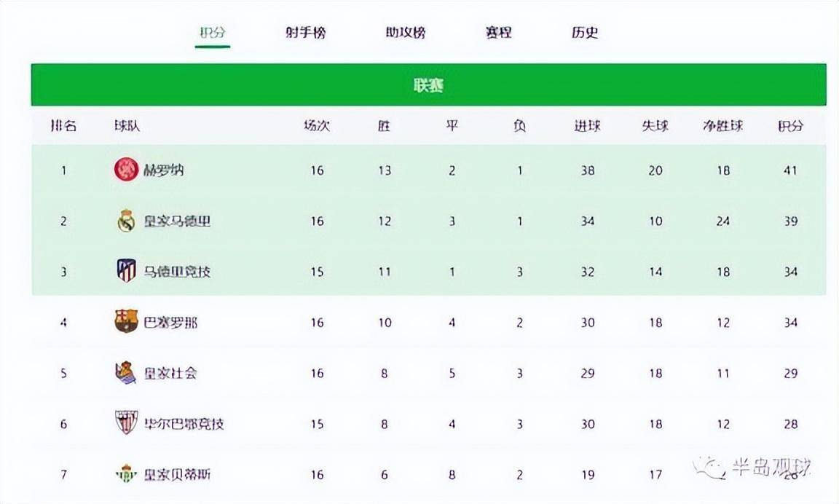Open the 皇家马德里 team name link
Screen dimensions: 839x504
coord(176,219)
